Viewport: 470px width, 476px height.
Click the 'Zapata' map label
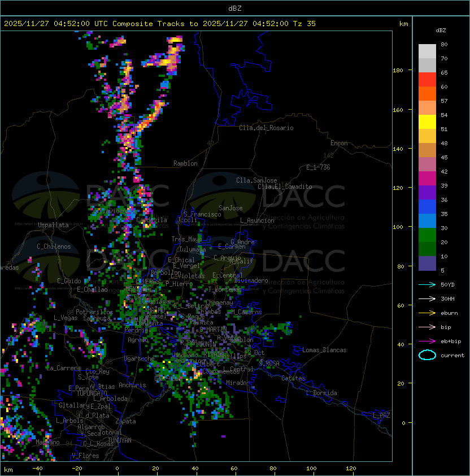[125, 421]
